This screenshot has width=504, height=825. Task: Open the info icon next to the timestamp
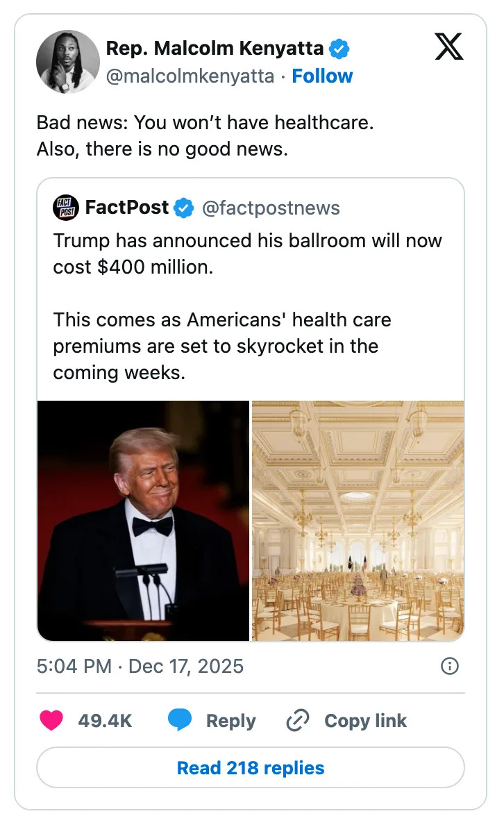pos(449,666)
